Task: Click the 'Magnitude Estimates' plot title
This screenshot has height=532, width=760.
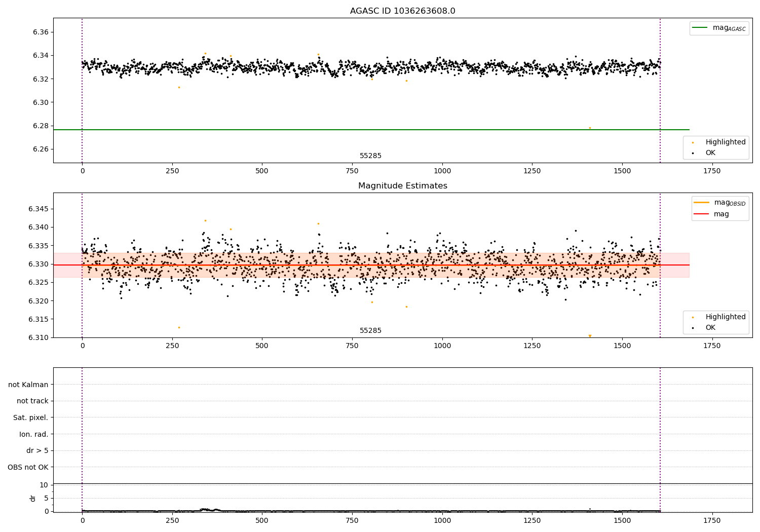Action: coord(402,186)
